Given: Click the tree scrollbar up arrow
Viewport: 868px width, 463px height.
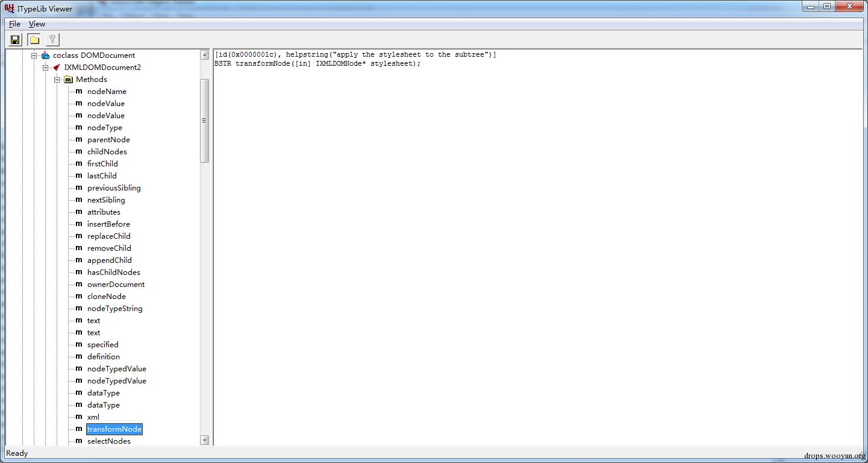Looking at the screenshot, I should [x=204, y=55].
